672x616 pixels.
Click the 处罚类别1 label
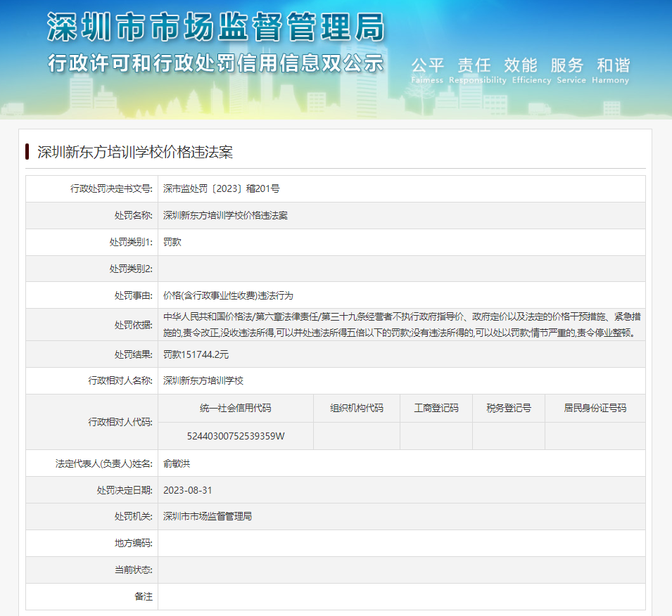coord(131,242)
